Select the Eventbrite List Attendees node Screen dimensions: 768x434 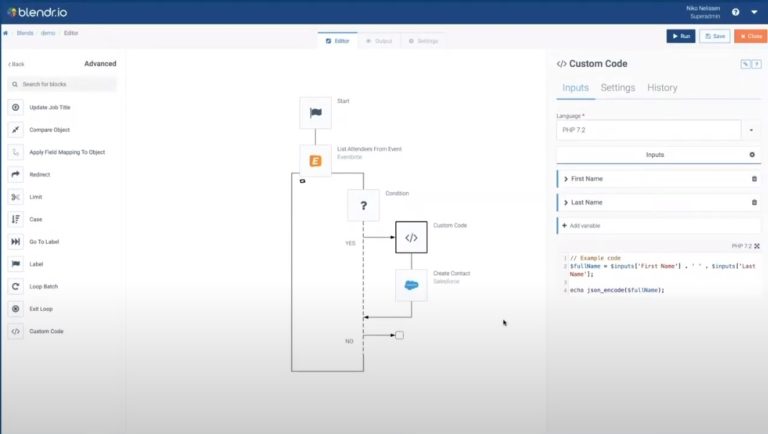pyautogui.click(x=316, y=160)
